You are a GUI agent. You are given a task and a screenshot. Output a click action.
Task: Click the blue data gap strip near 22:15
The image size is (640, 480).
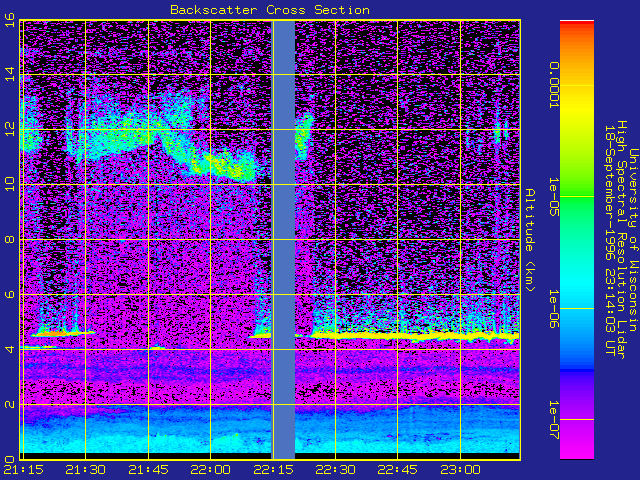pos(284,240)
